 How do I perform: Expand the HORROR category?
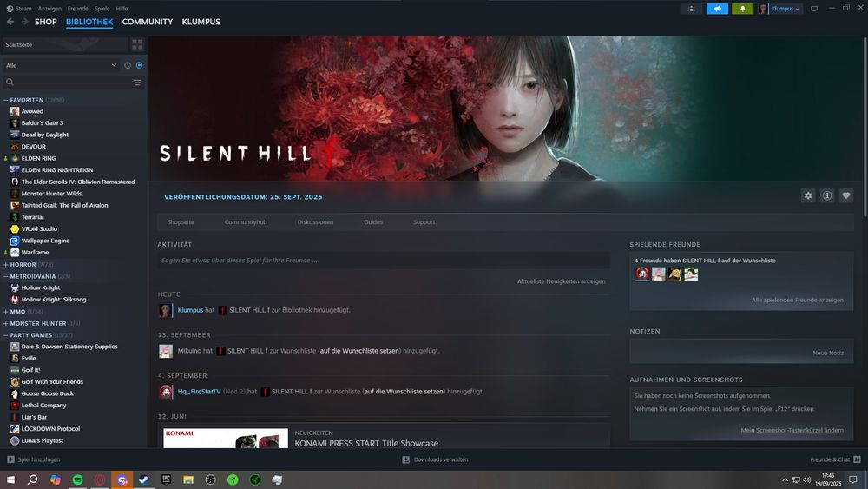point(5,265)
